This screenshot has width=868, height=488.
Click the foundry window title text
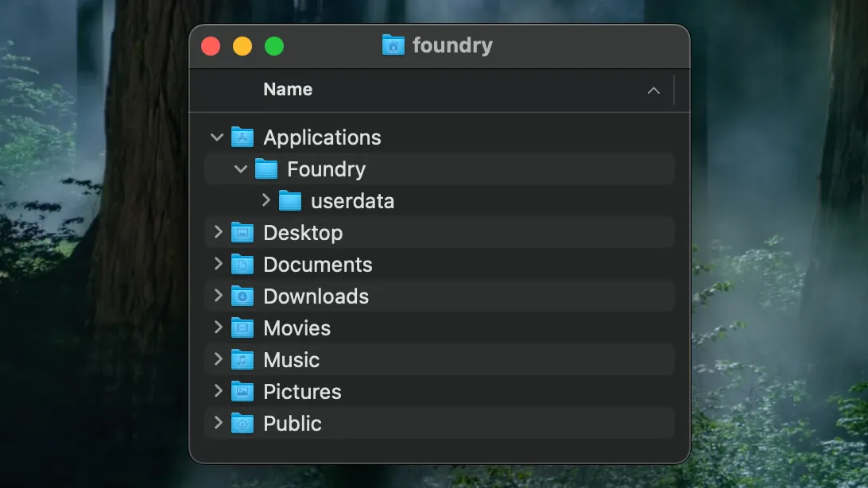click(452, 45)
